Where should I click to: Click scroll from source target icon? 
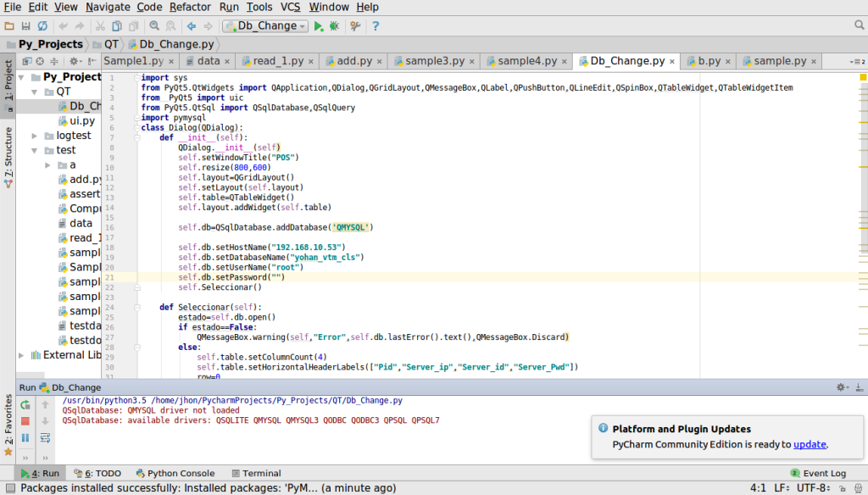(x=40, y=62)
